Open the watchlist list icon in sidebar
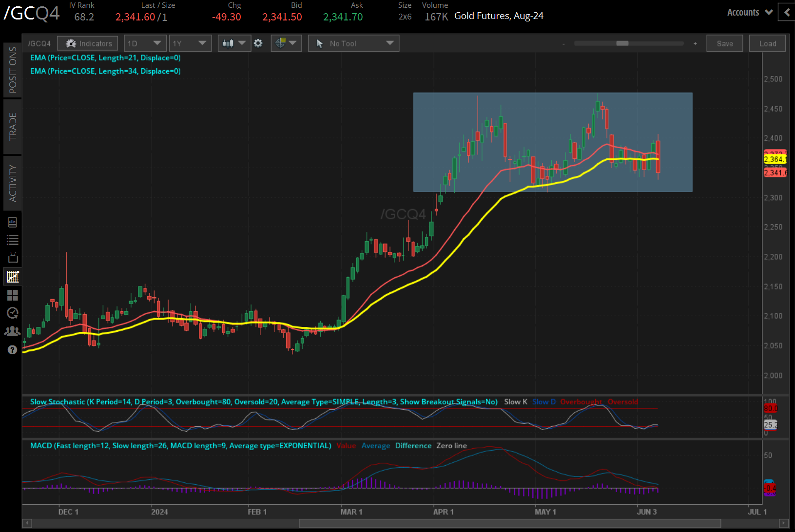Screen dimensions: 795x532 13,240
